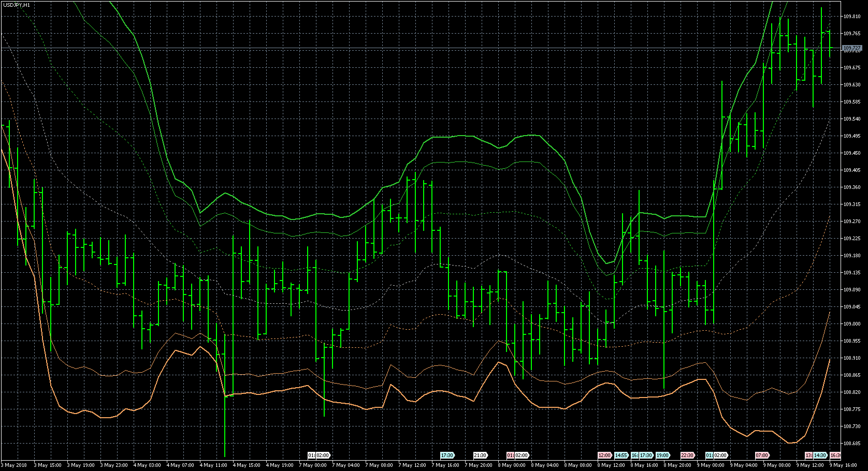Click the current price label 109.727
Viewport: 868px width, 471px height.
(851, 48)
